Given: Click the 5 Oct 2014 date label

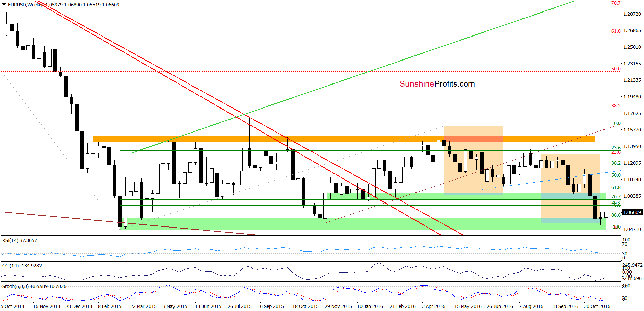Looking at the screenshot, I should coord(12,306).
